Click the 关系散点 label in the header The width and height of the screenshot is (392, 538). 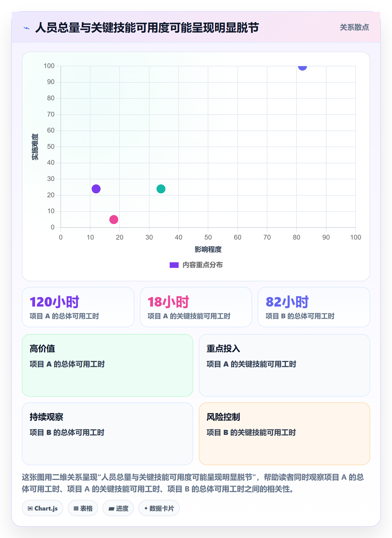coord(354,27)
